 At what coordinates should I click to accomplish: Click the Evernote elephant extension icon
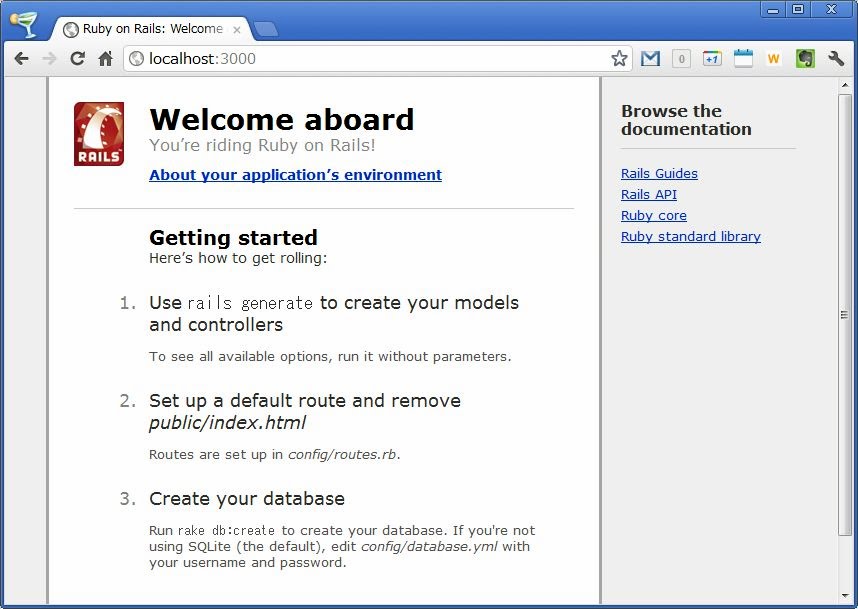(x=805, y=59)
